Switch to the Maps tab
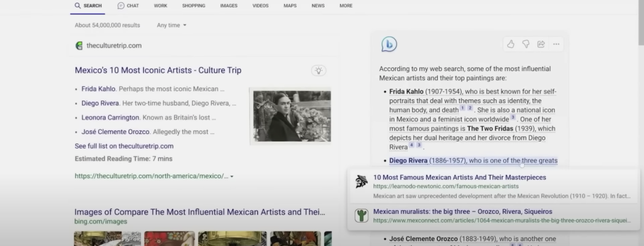This screenshot has height=246, width=644. coord(290,6)
